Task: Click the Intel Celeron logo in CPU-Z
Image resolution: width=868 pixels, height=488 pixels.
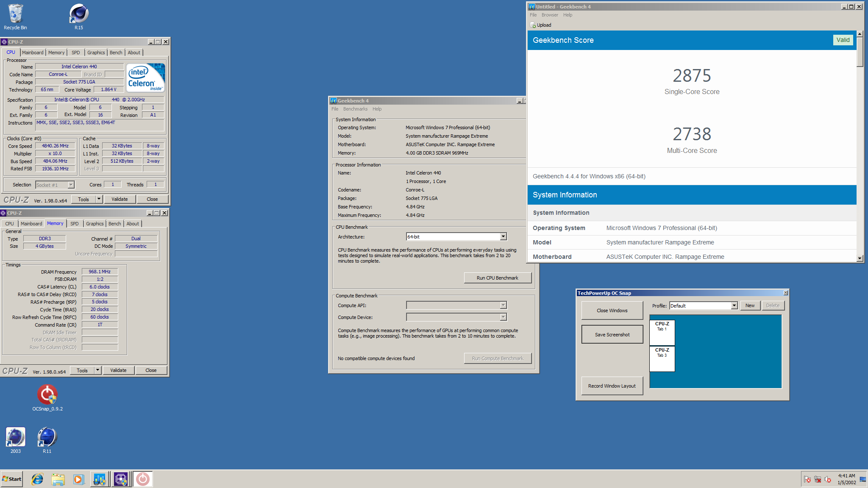Action: tap(146, 78)
